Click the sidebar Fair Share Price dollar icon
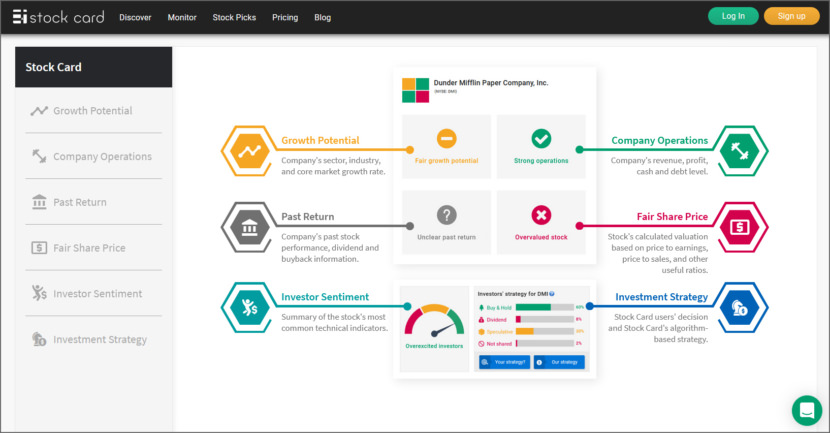 pyautogui.click(x=39, y=248)
